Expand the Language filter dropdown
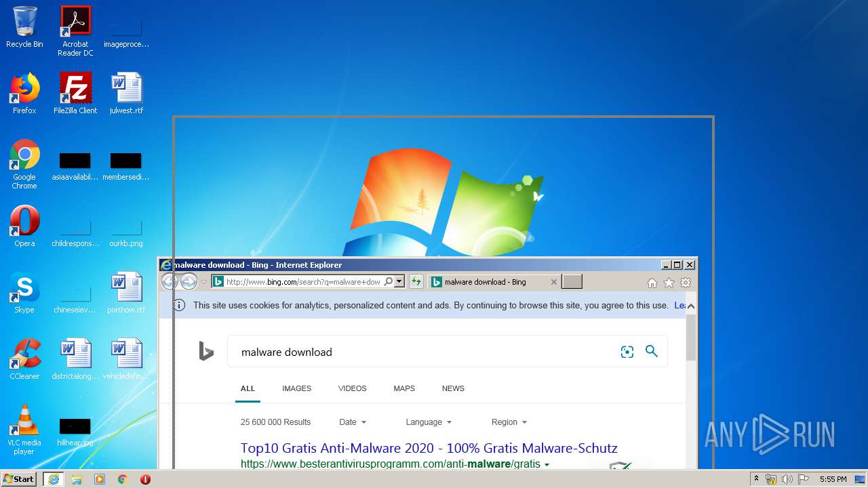 [x=429, y=422]
